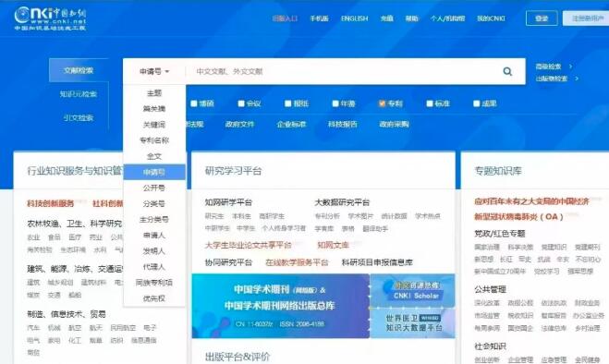Select 篇关摘 in the field dropdown
The width and height of the screenshot is (609, 364).
tap(154, 109)
